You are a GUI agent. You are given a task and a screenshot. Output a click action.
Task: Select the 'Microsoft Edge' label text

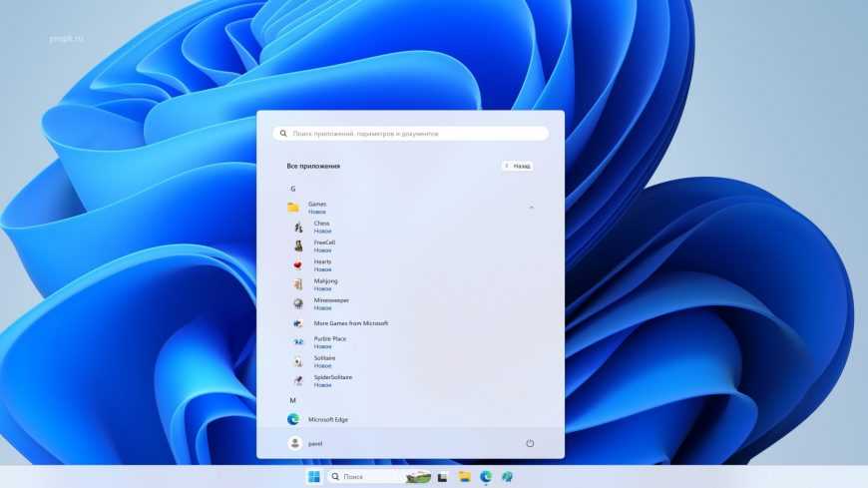tap(328, 419)
